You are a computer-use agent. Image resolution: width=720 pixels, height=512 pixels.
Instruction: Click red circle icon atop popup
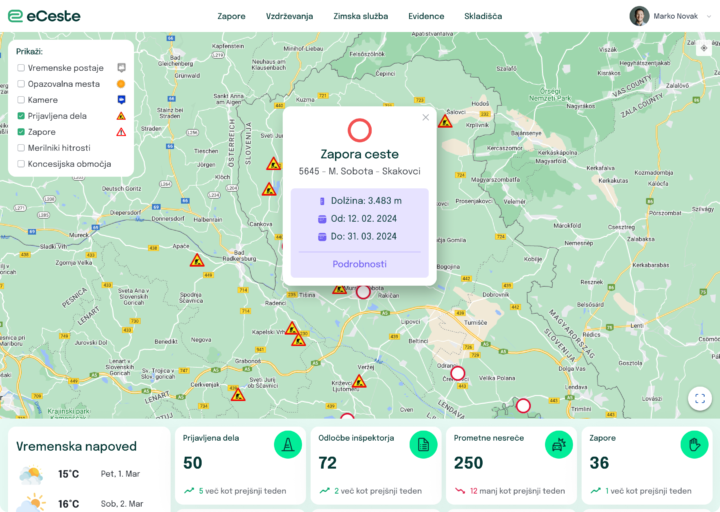point(360,130)
